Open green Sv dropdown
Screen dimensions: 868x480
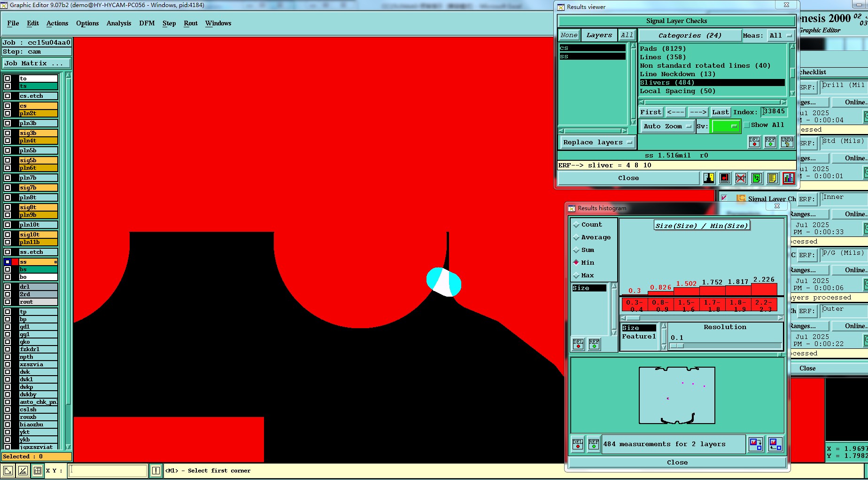click(x=726, y=126)
